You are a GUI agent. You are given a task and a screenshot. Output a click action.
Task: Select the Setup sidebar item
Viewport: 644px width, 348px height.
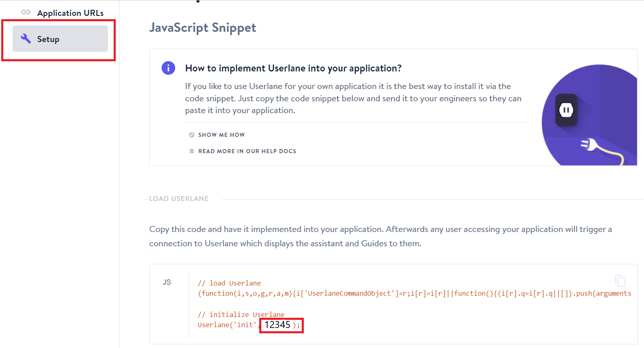tap(60, 39)
